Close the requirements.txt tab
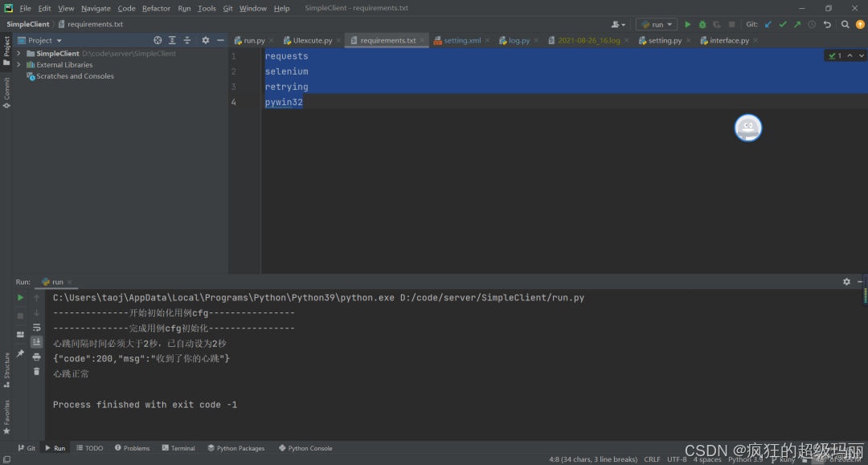868x465 pixels. click(422, 40)
